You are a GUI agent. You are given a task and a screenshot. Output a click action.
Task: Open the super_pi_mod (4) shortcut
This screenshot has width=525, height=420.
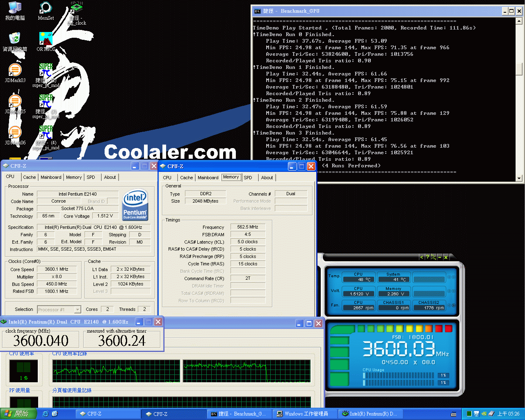(46, 138)
